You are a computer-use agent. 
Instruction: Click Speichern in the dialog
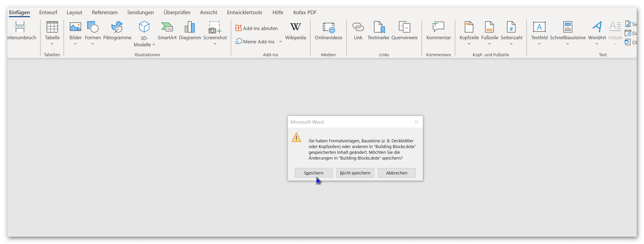pos(314,173)
